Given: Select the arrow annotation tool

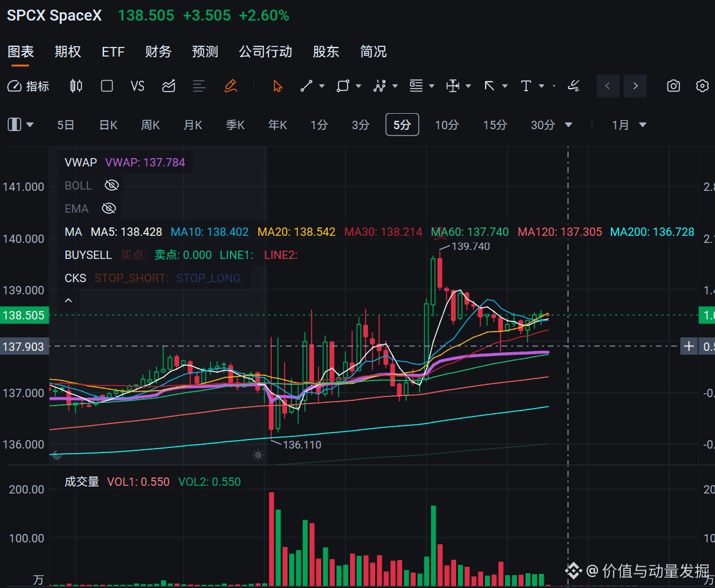Looking at the screenshot, I should [x=490, y=85].
